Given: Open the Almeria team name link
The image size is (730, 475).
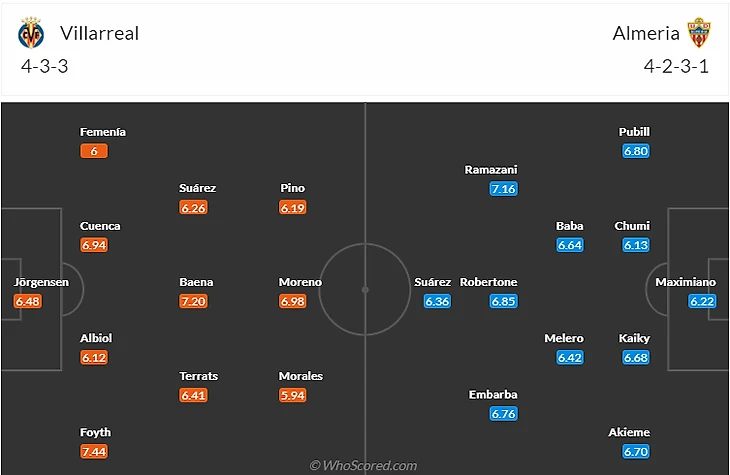Looking at the screenshot, I should [646, 33].
